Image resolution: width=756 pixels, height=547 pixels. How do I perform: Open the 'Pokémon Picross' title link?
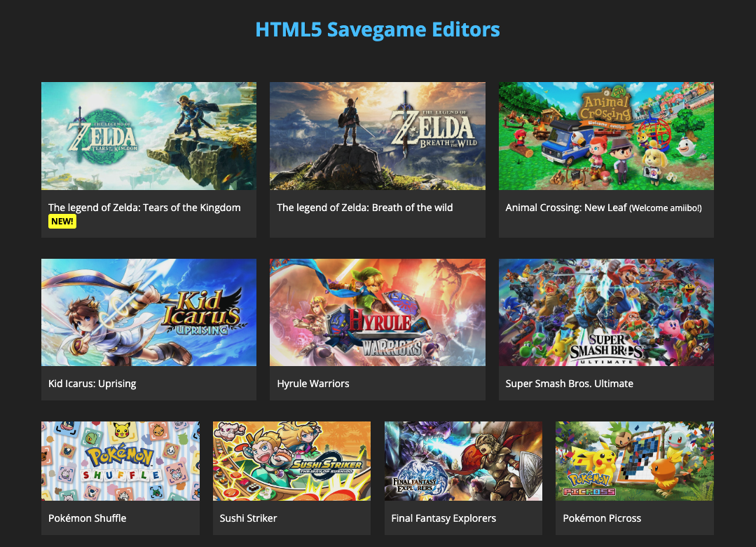click(602, 518)
